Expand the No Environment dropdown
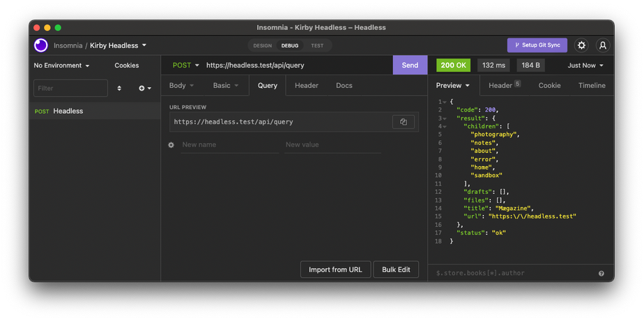Viewport: 644px width, 321px height. [x=62, y=66]
